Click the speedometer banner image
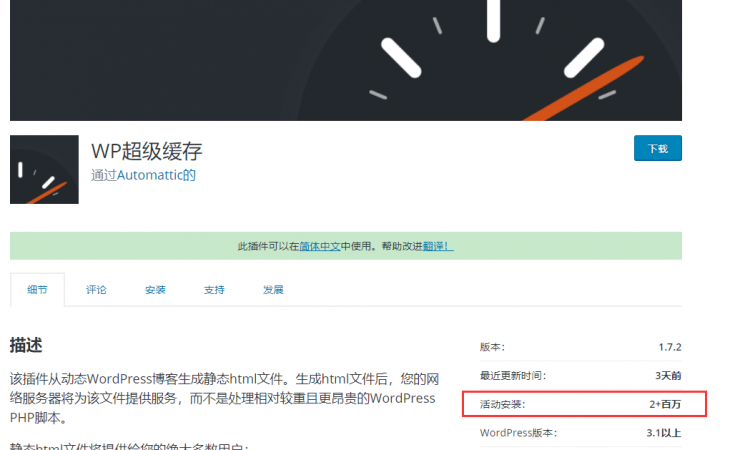Screen dimensions: 750x450 346,60
